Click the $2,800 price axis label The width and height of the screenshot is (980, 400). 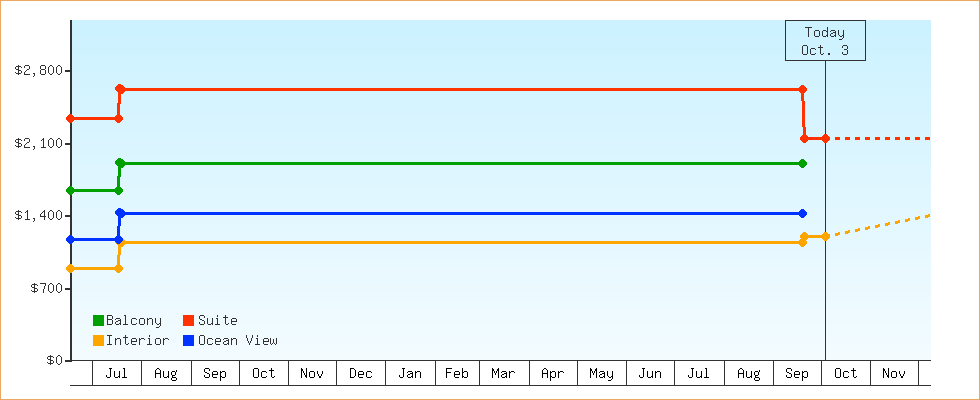point(38,70)
